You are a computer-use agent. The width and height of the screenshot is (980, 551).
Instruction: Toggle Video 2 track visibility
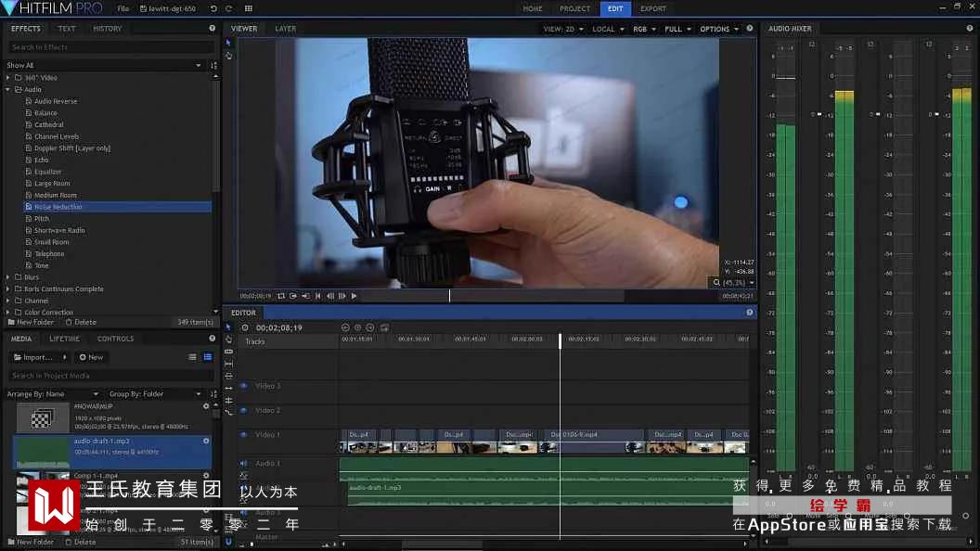[x=244, y=410]
